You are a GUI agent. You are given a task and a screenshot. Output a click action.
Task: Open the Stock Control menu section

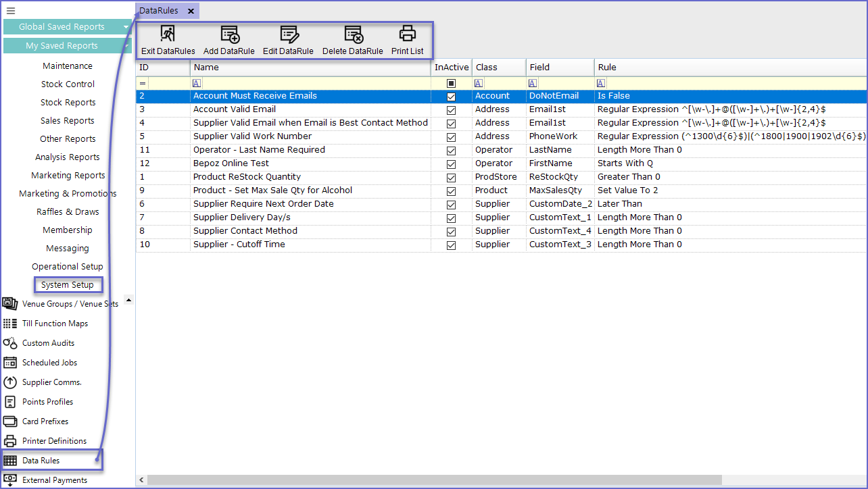(68, 84)
